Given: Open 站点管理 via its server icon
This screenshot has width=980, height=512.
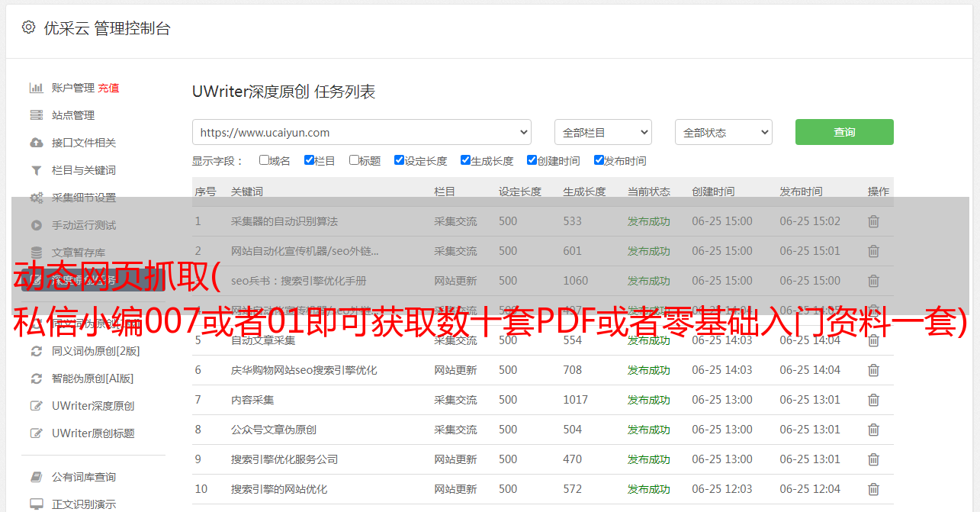Looking at the screenshot, I should 36,115.
